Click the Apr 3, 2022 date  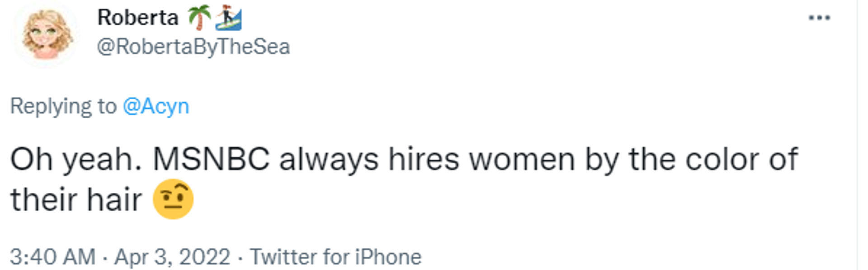(172, 257)
